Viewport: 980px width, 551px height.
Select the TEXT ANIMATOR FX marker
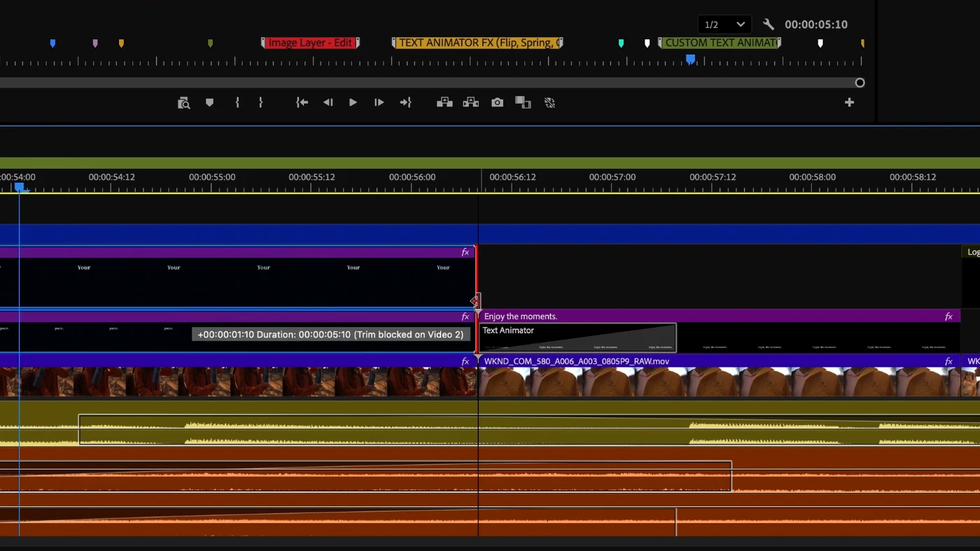tap(477, 43)
